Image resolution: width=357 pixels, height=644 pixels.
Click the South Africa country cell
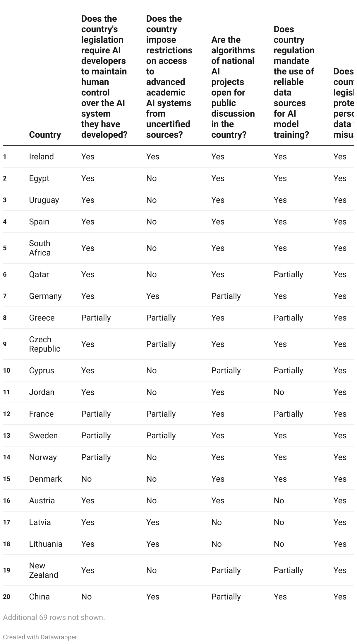40,248
